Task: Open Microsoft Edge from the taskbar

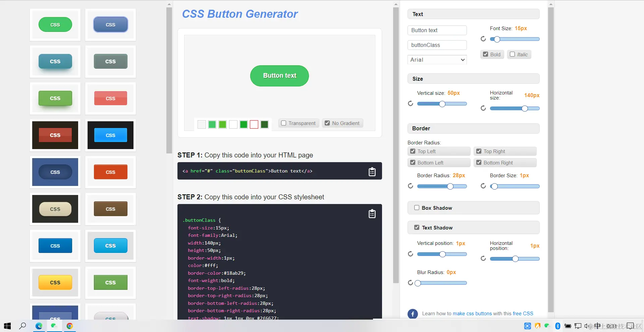Action: [x=39, y=326]
